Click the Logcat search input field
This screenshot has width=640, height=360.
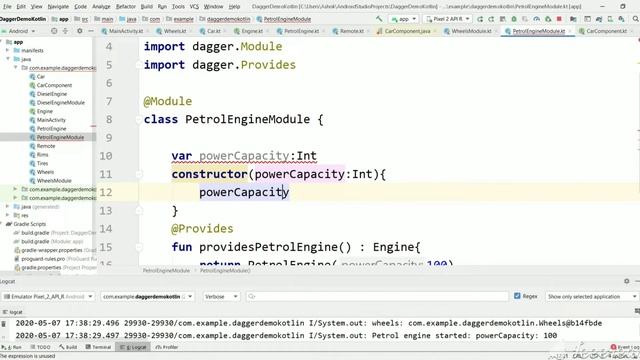[378, 296]
